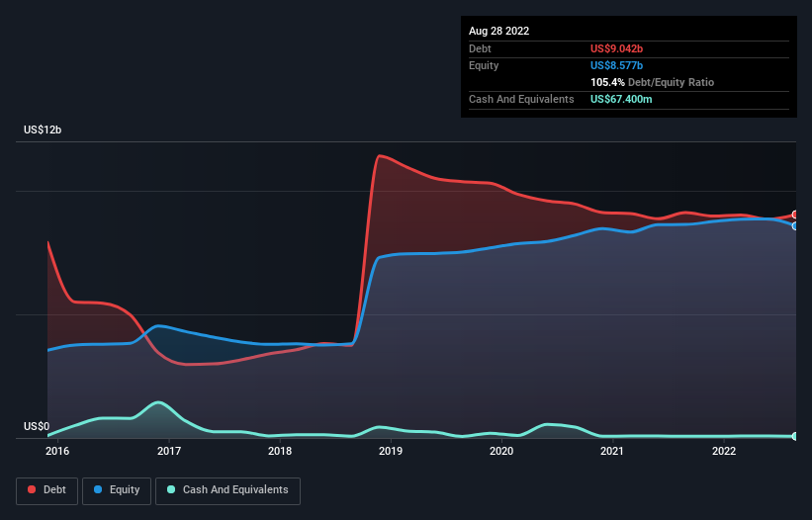Click the Equity label in tooltip
Image resolution: width=812 pixels, height=520 pixels.
484,65
